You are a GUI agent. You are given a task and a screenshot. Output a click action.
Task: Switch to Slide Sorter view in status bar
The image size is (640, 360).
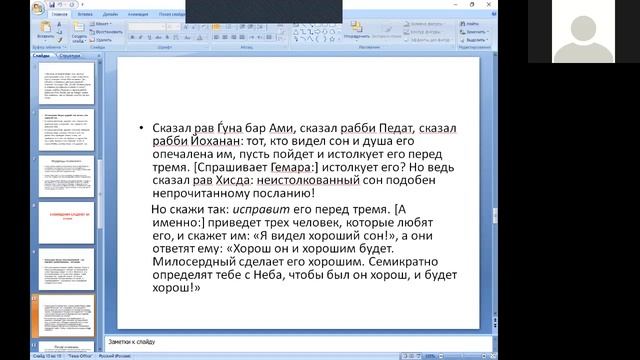click(x=411, y=356)
